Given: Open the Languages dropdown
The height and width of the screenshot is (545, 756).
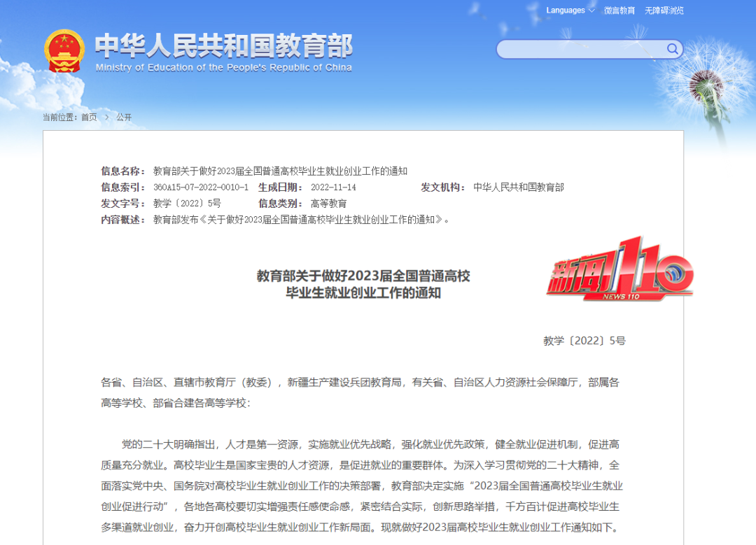Looking at the screenshot, I should coord(570,10).
